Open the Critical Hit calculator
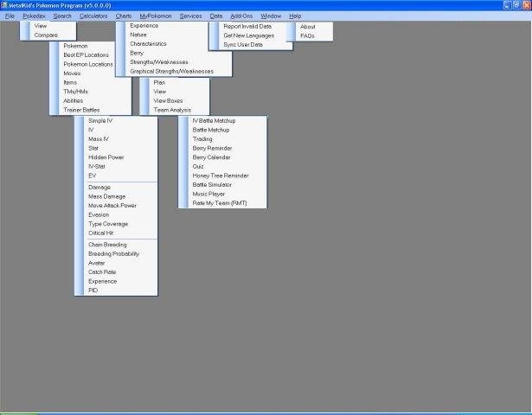The image size is (532, 415). [100, 233]
